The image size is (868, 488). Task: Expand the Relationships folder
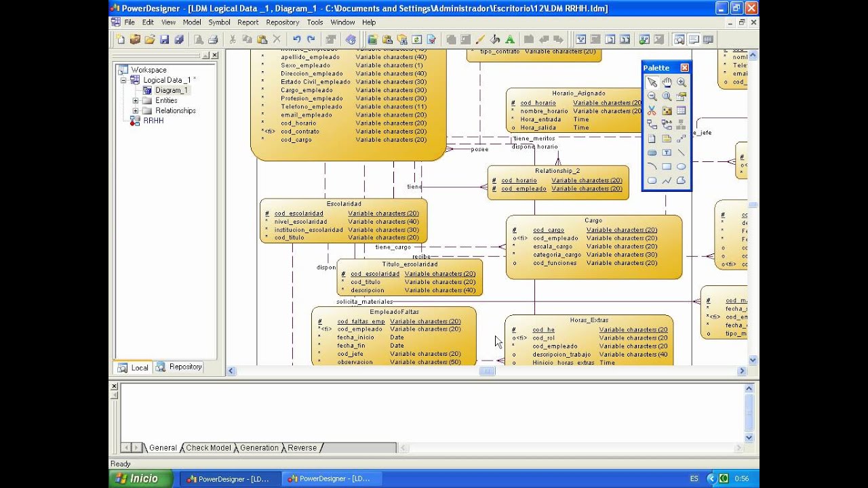136,110
